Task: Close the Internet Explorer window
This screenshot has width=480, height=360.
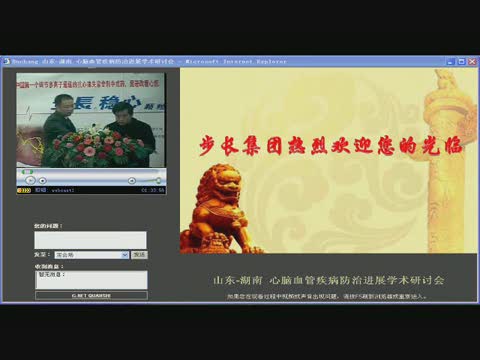Action: click(472, 61)
